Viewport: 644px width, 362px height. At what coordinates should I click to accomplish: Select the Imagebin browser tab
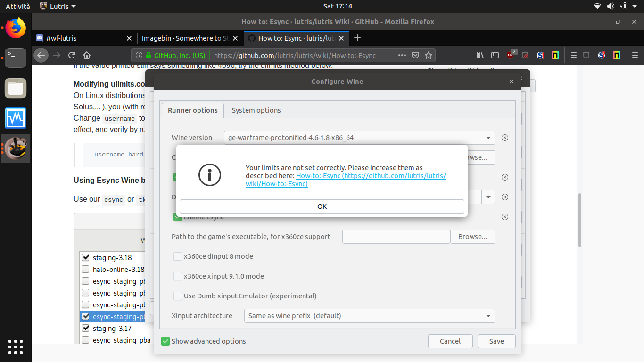(x=190, y=38)
